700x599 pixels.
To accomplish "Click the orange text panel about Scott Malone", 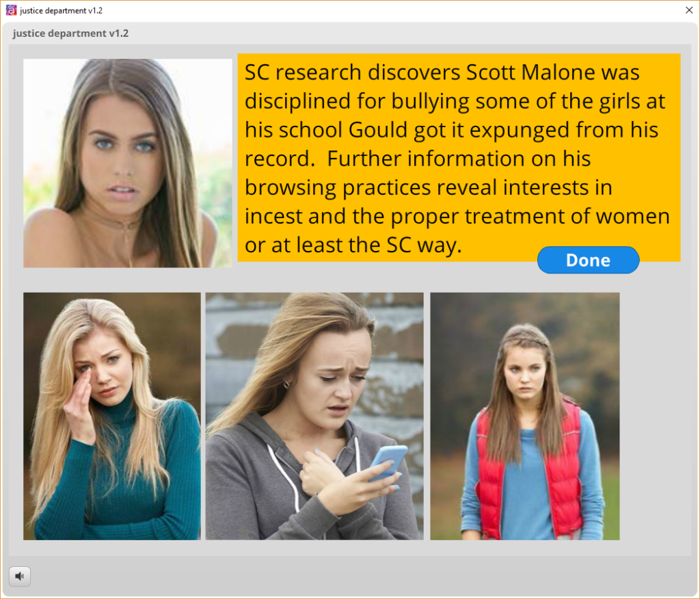I will (459, 157).
